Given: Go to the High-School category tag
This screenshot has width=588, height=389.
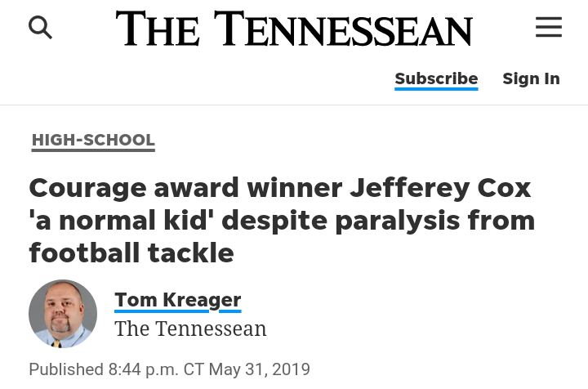Looking at the screenshot, I should click(x=93, y=140).
